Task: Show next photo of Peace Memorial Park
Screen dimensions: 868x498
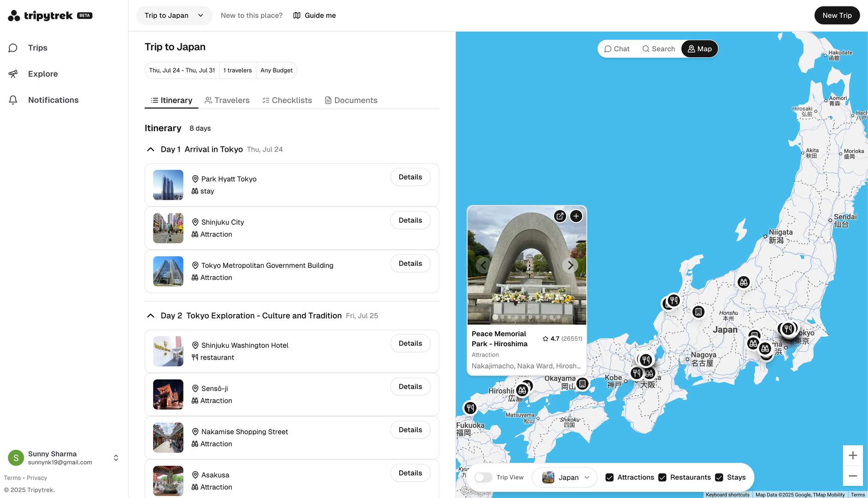Action: coord(570,265)
